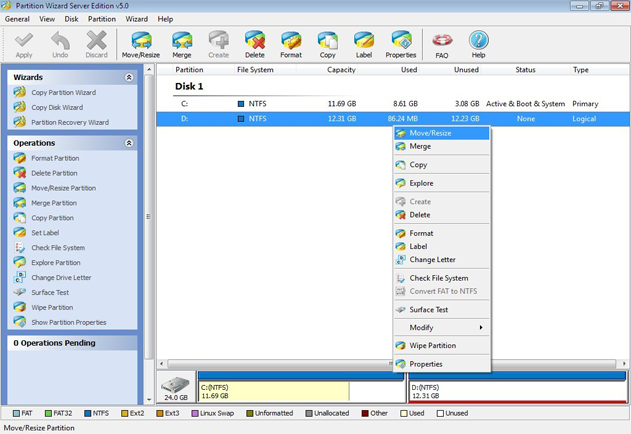This screenshot has width=631, height=434.
Task: Click the Merge toolbar icon
Action: pos(181,45)
